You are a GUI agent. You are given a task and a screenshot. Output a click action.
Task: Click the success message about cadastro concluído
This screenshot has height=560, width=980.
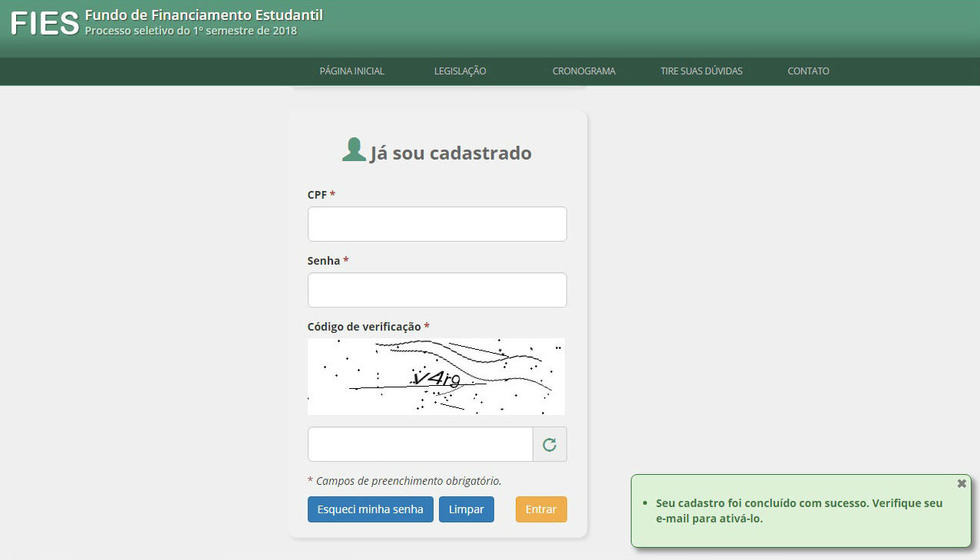(x=800, y=511)
